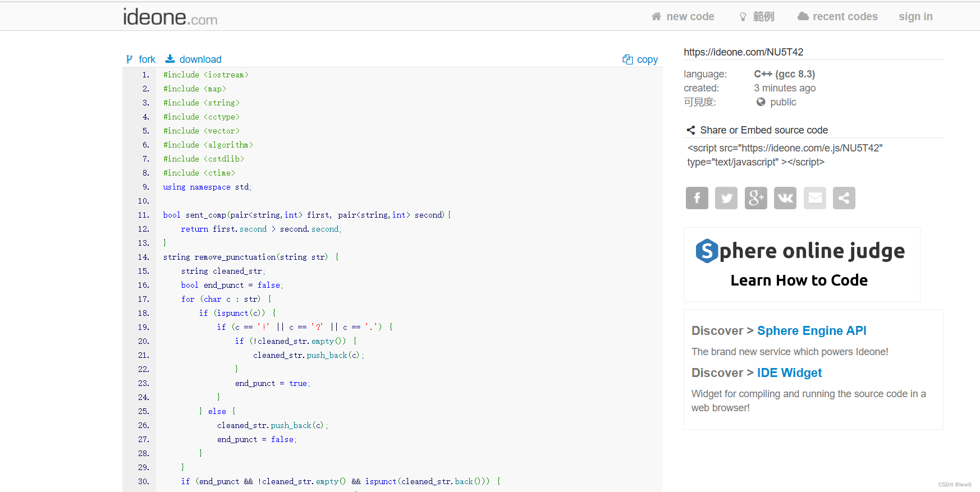Click the 'Learn How to Code' banner text
The height and width of the screenshot is (492, 980).
tap(799, 281)
